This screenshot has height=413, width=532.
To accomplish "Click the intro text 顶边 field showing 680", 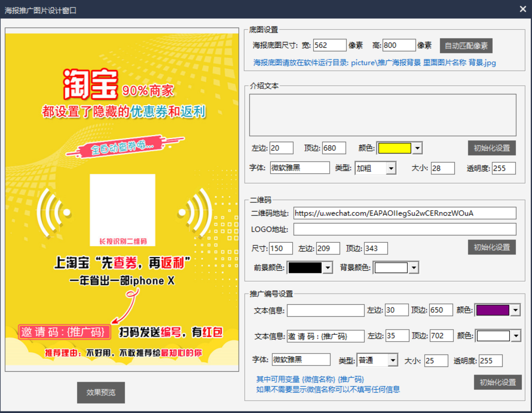I will click(x=334, y=148).
